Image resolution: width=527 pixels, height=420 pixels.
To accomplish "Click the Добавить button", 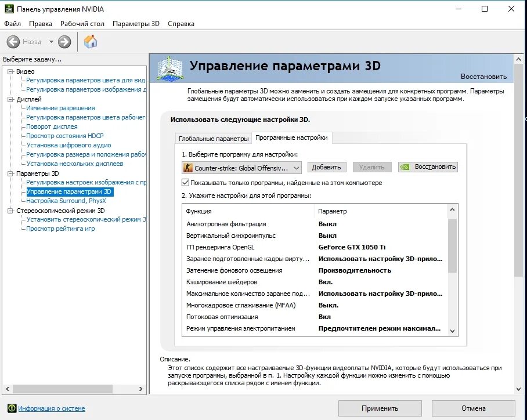I will (x=326, y=167).
